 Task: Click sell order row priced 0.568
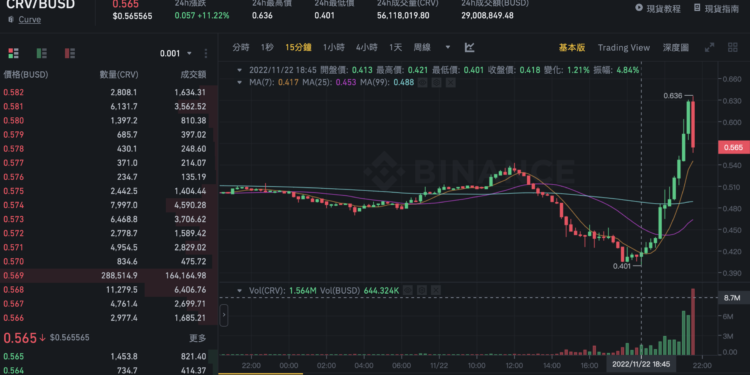point(109,289)
